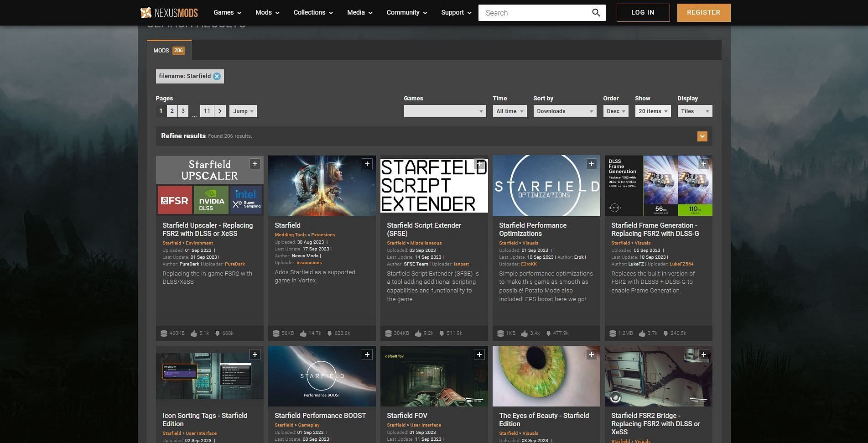Open Starfield Performance Optimizations title link
This screenshot has height=443, width=868.
(533, 229)
